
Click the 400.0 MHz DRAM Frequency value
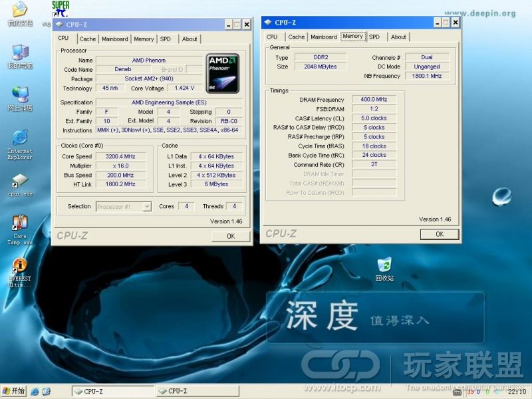(x=374, y=99)
